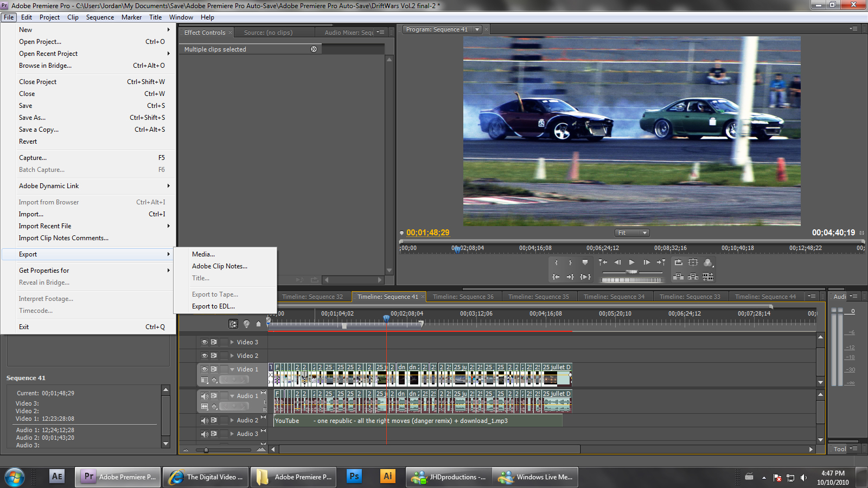The height and width of the screenshot is (488, 868).
Task: Click Save As... in the File menu
Action: (x=33, y=118)
